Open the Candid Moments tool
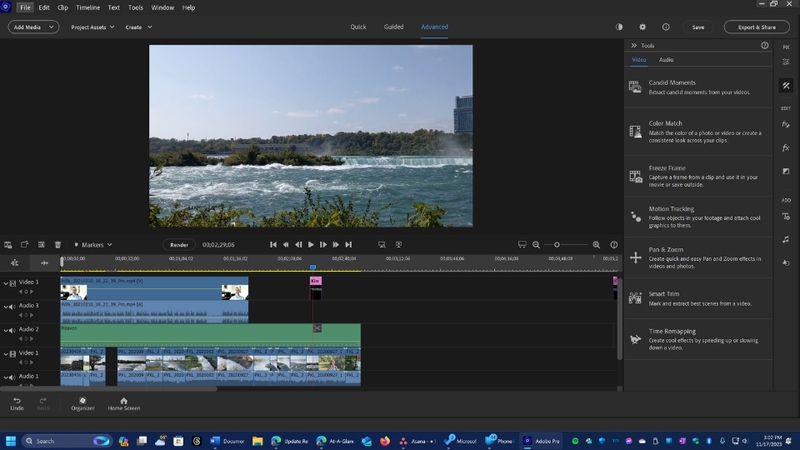This screenshot has width=800, height=450. (698, 87)
